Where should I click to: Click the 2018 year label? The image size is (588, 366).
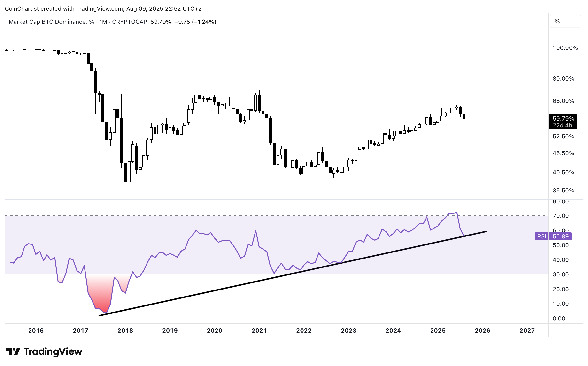(125, 330)
